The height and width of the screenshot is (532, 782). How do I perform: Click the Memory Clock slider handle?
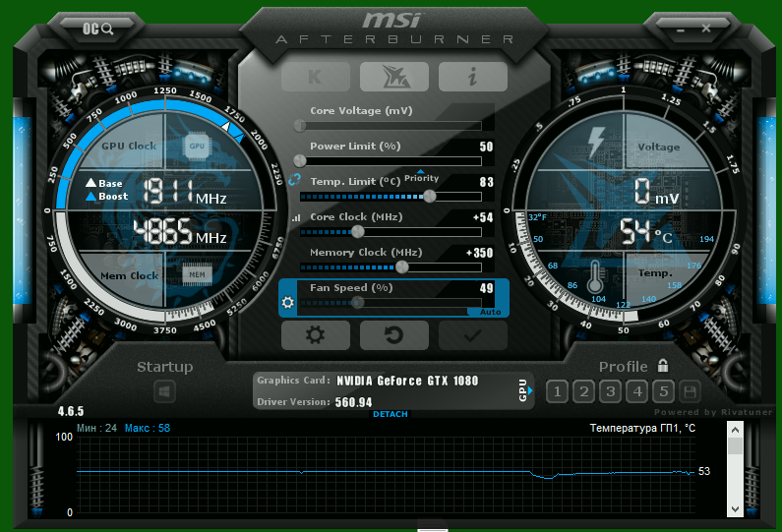coord(402,267)
